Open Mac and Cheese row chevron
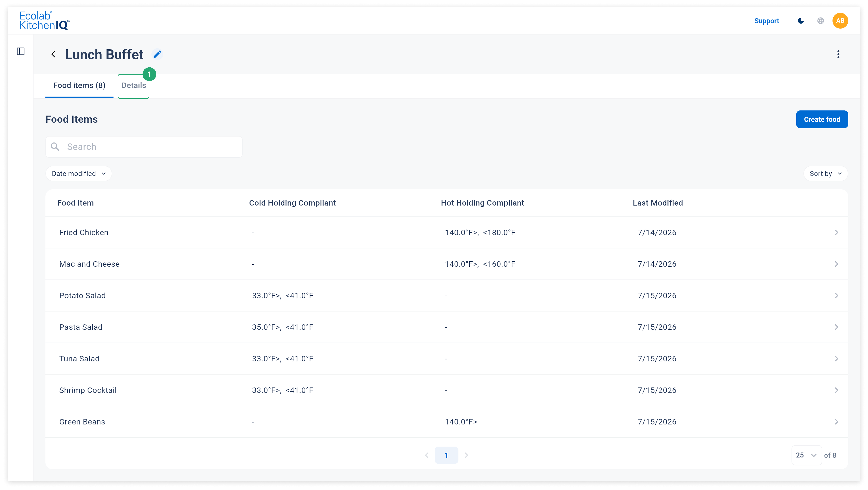The height and width of the screenshot is (490, 868). tap(836, 264)
